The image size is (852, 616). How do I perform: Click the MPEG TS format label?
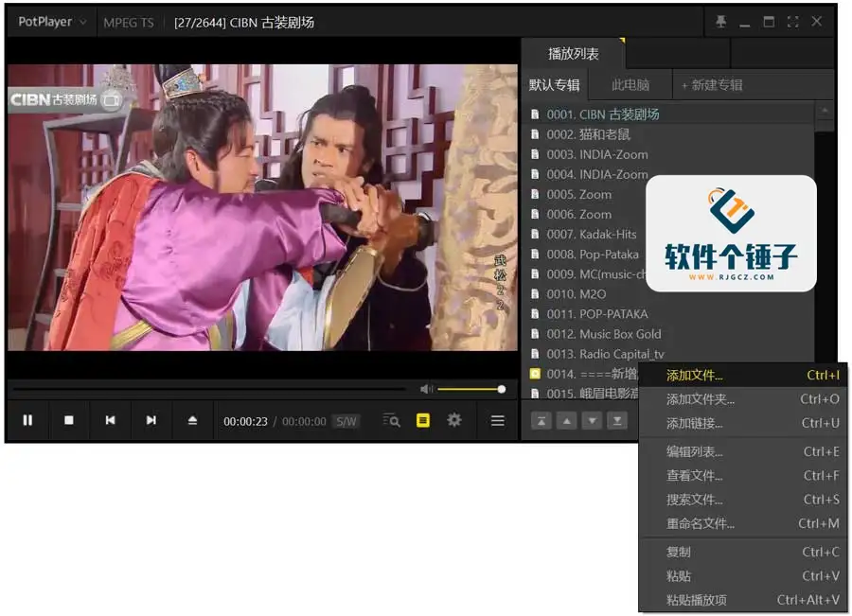(x=129, y=23)
